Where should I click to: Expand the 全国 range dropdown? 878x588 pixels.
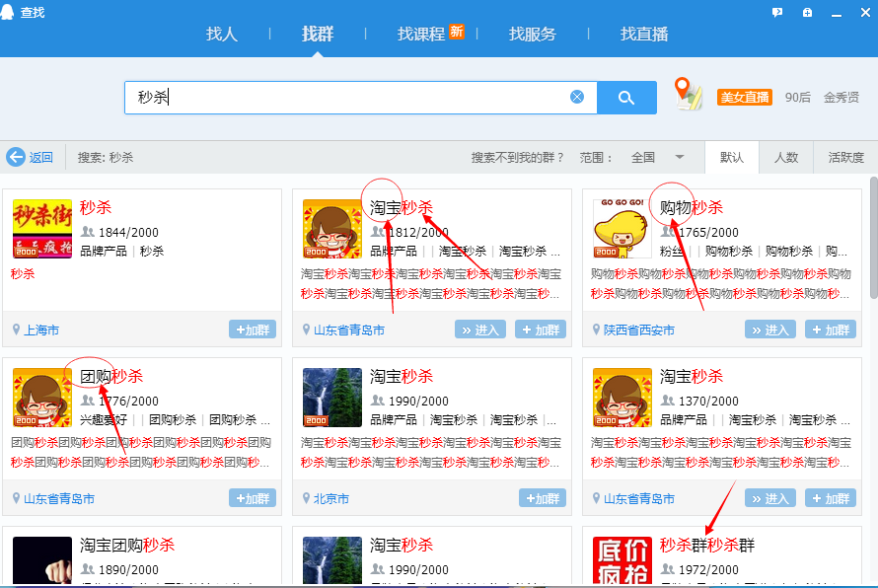pyautogui.click(x=657, y=158)
